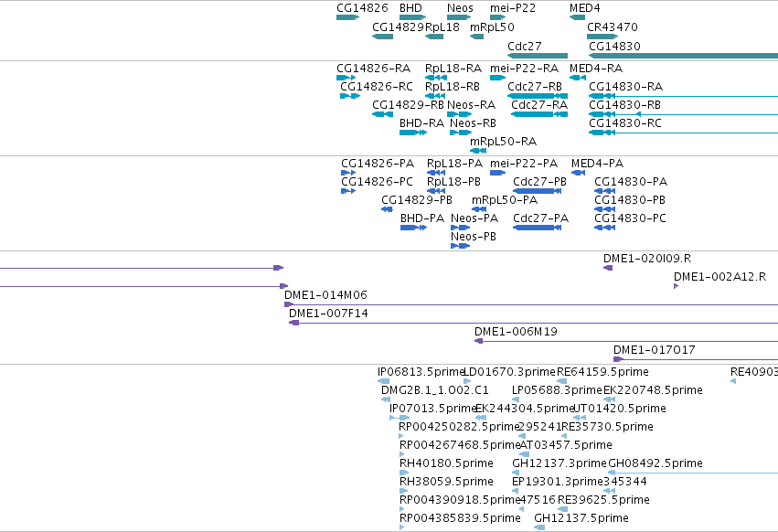Screen dimensions: 778x532
Task: Select protein mei-P22-PA
Action: tap(497, 173)
